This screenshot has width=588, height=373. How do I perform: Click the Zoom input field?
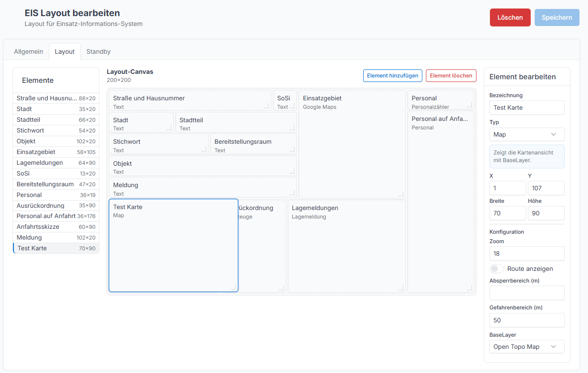pyautogui.click(x=527, y=253)
